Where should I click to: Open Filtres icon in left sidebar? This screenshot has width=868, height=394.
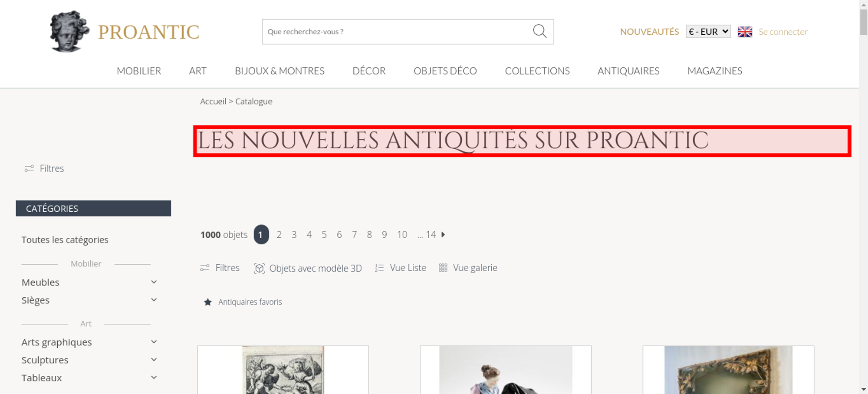click(29, 168)
